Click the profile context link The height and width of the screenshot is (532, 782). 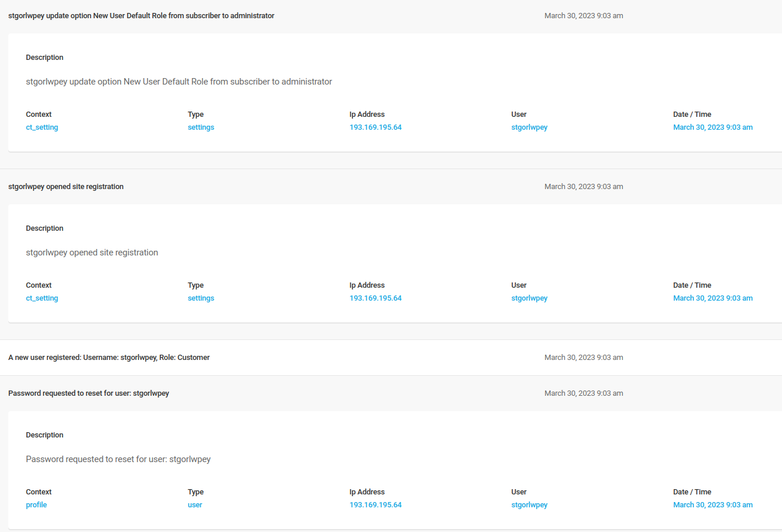click(36, 505)
